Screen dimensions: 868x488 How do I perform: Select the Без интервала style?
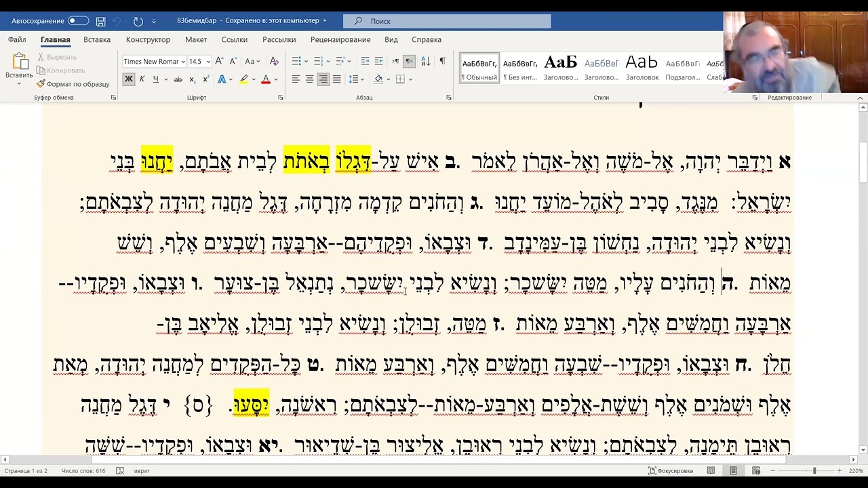pyautogui.click(x=520, y=68)
